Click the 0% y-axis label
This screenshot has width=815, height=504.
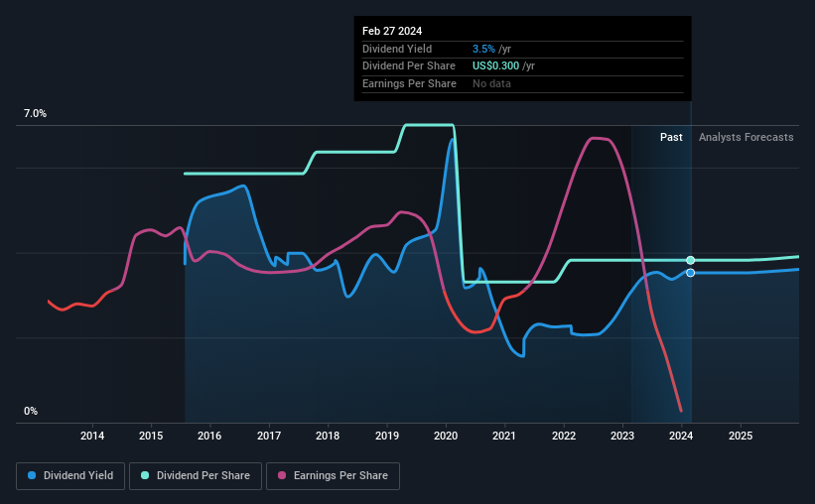(x=31, y=411)
